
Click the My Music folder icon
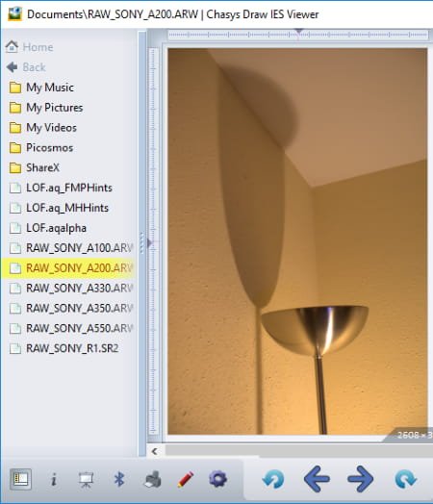coord(15,88)
